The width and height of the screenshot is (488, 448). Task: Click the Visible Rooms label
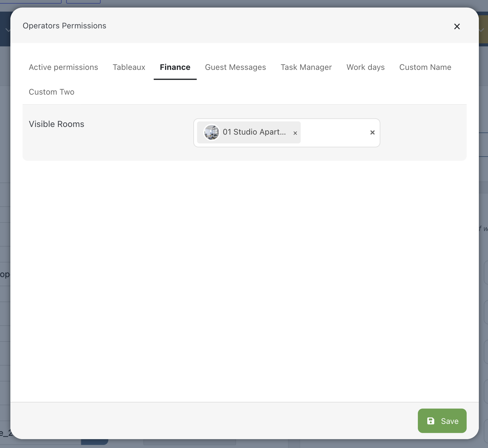point(56,124)
